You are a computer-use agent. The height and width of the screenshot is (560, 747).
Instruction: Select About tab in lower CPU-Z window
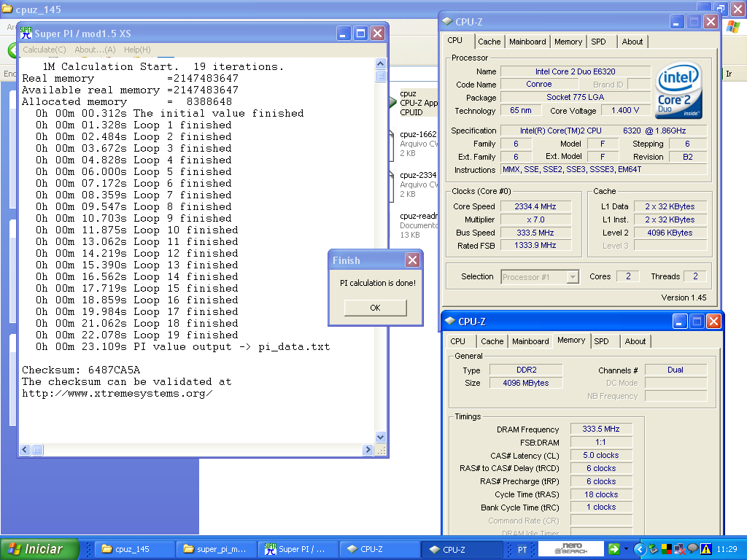click(x=635, y=341)
